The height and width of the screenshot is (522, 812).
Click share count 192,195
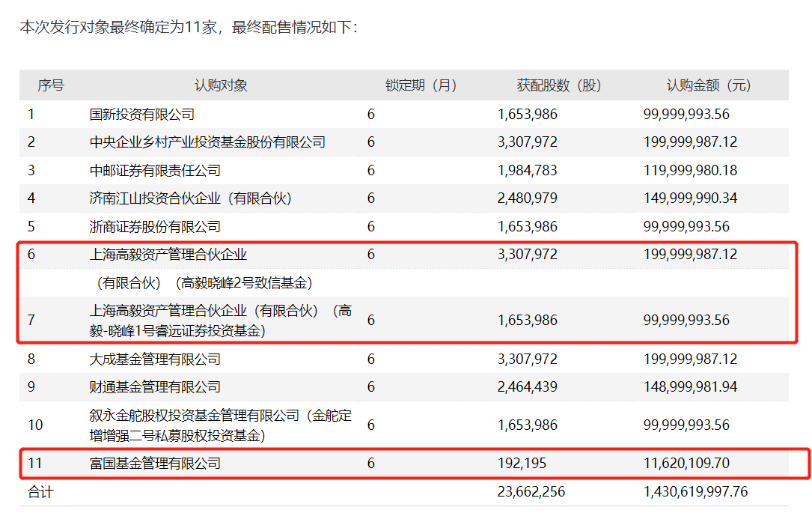click(522, 463)
